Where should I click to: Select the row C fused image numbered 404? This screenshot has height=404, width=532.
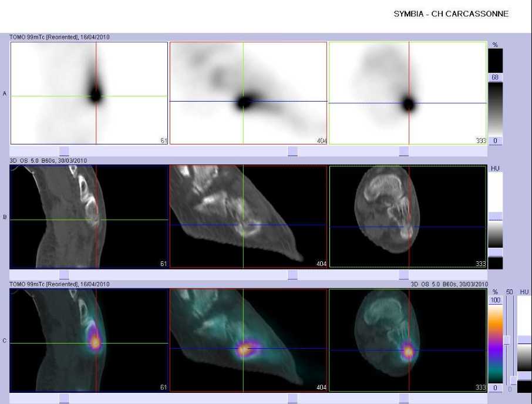point(248,340)
